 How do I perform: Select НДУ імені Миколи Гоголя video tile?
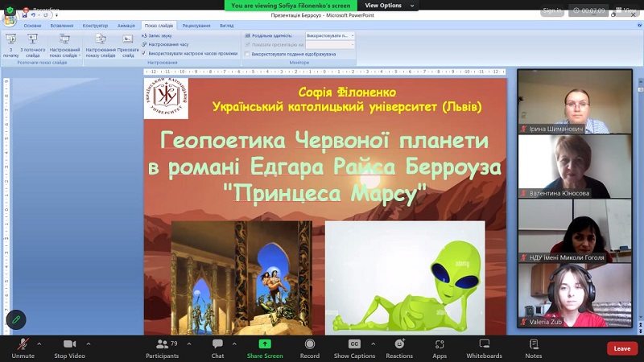click(575, 231)
